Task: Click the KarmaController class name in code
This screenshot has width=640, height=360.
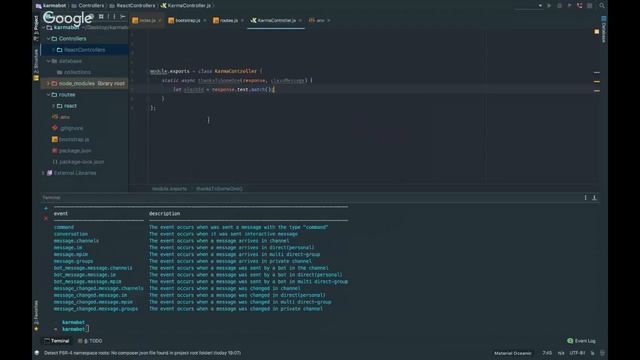Action: click(x=236, y=71)
